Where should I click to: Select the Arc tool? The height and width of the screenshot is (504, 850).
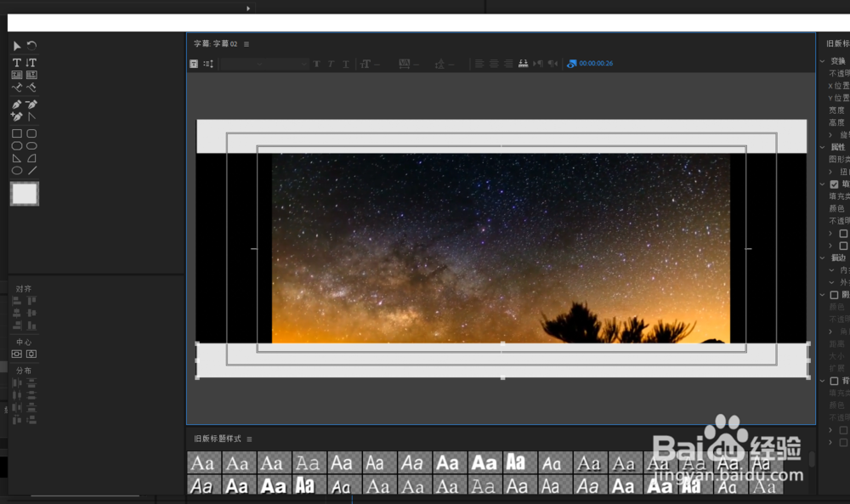click(32, 158)
